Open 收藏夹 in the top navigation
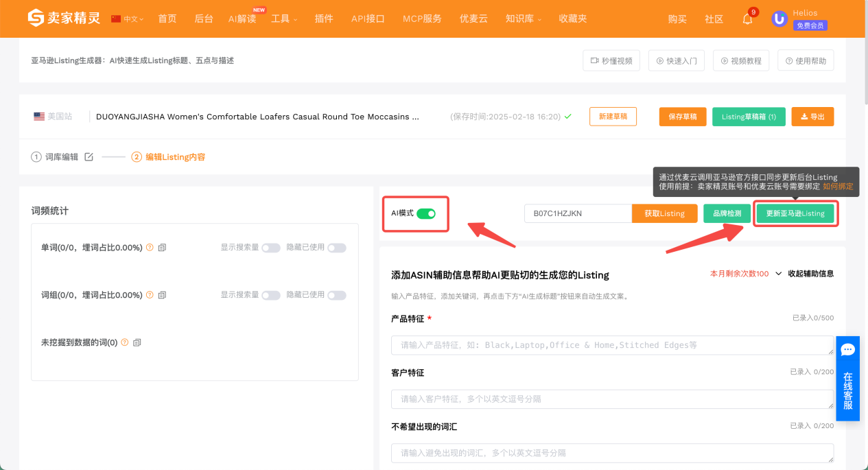The image size is (868, 470). pos(573,19)
